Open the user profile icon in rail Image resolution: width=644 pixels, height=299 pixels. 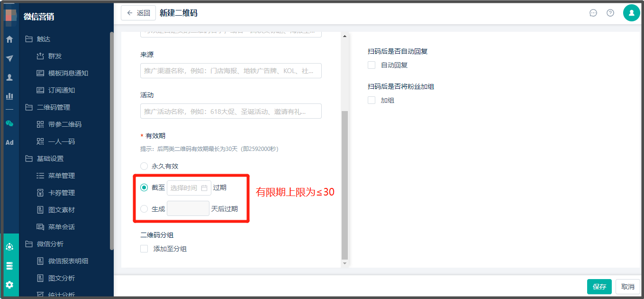[9, 77]
